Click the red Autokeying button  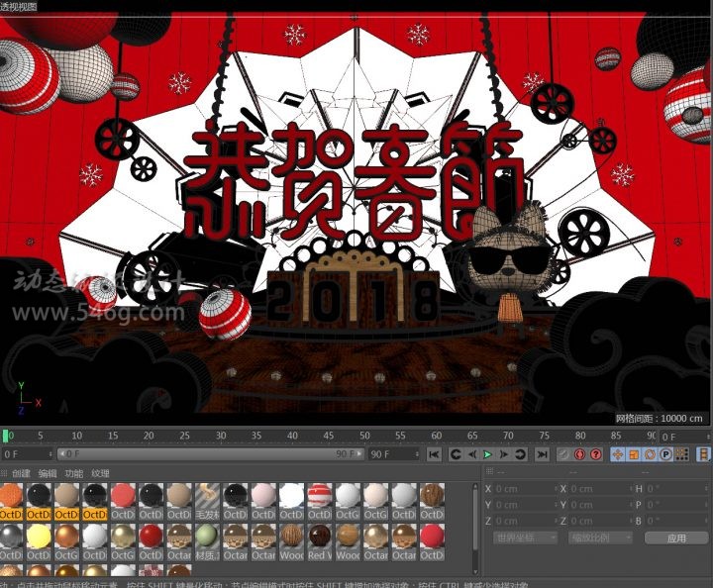coord(579,454)
